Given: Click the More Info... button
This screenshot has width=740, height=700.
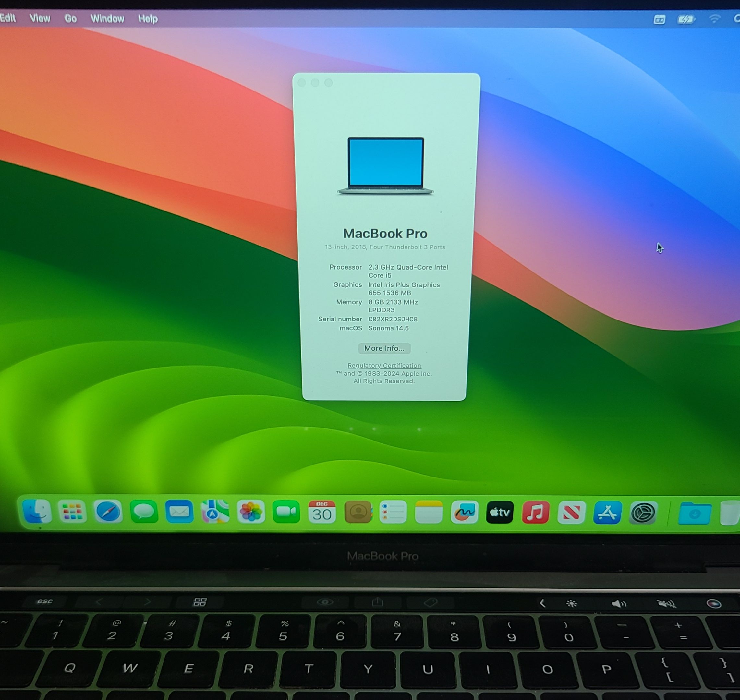Looking at the screenshot, I should (x=384, y=348).
